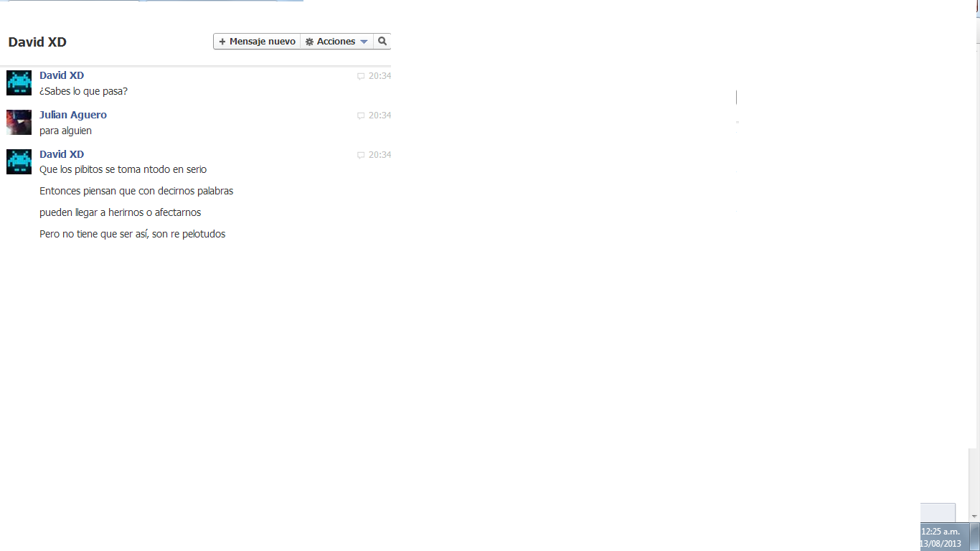Click the space invader avatar below Julian Aguero
The width and height of the screenshot is (980, 551).
[19, 162]
